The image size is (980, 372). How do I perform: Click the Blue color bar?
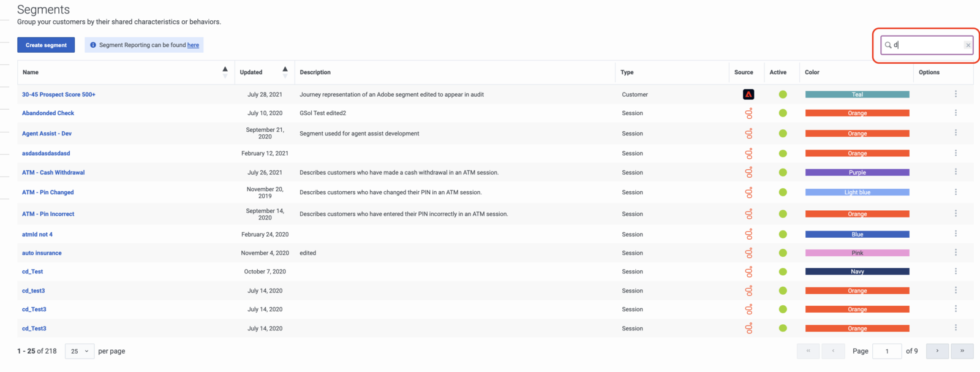(x=857, y=234)
